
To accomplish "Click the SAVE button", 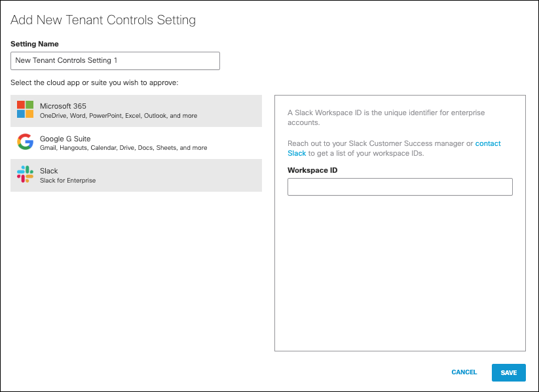I will point(509,373).
